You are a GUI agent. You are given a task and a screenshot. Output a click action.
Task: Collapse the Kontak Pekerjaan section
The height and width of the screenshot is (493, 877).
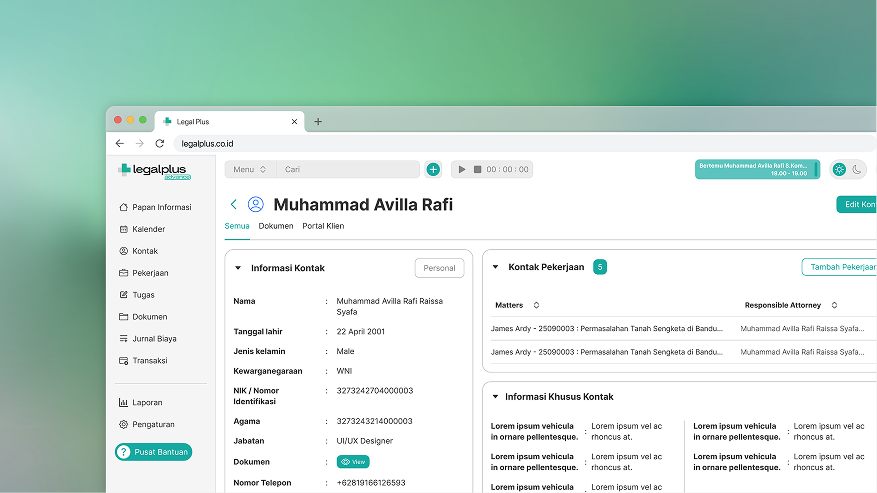click(495, 267)
